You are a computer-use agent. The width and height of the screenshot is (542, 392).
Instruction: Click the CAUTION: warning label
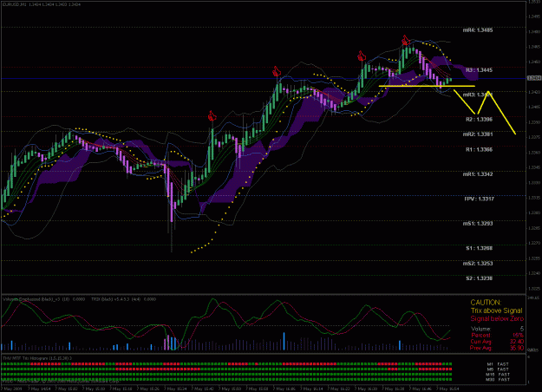point(486,303)
